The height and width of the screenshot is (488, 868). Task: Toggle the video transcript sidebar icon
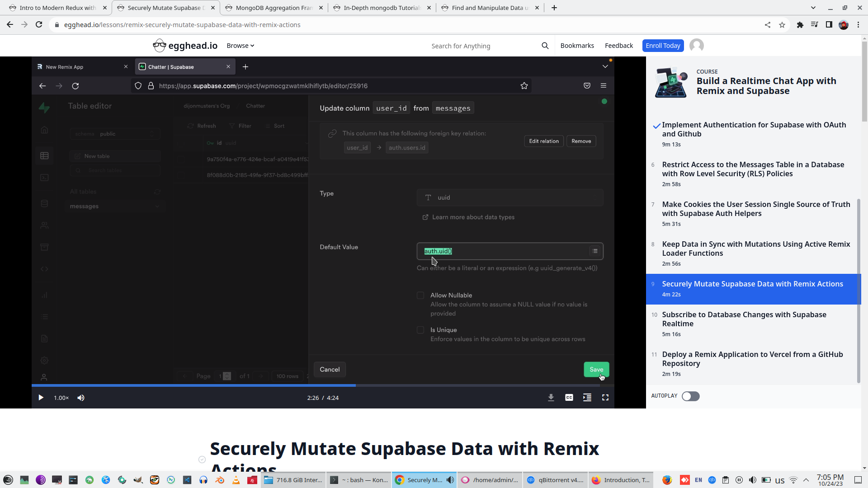point(587,398)
